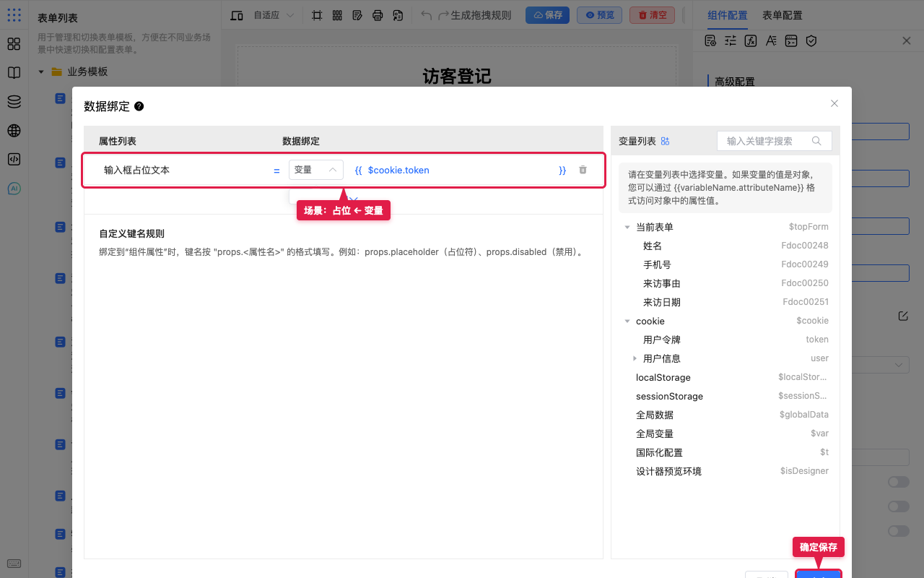Undo the last action
Screen dimensions: 924x578
pos(427,15)
